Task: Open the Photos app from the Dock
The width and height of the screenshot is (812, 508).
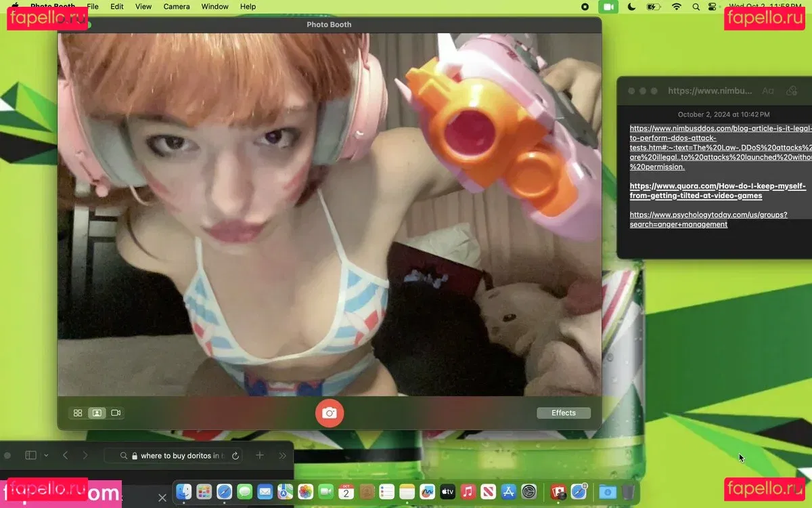Action: (x=305, y=492)
